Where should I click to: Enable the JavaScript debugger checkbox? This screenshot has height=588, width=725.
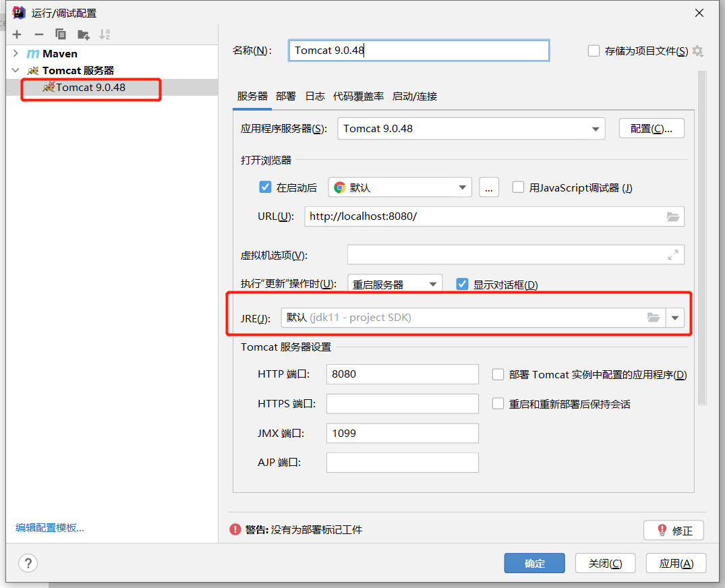click(519, 187)
